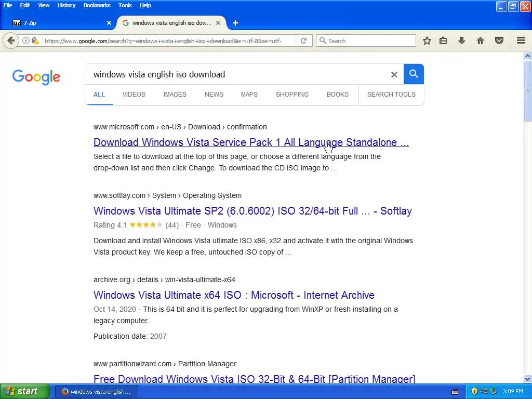This screenshot has height=399, width=532.
Task: Open on-screen keyboard icon in taskbar
Action: coord(455,392)
